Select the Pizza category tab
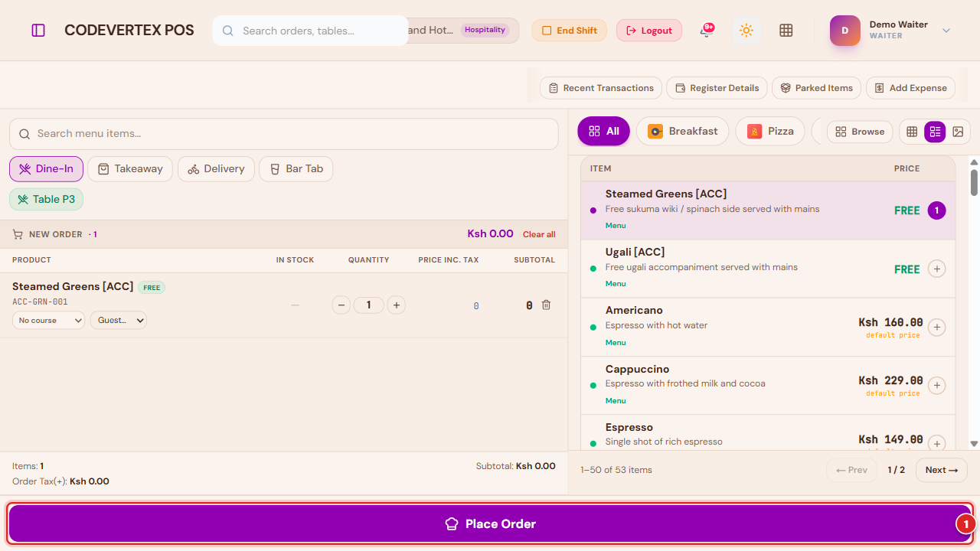The height and width of the screenshot is (551, 980). (770, 131)
